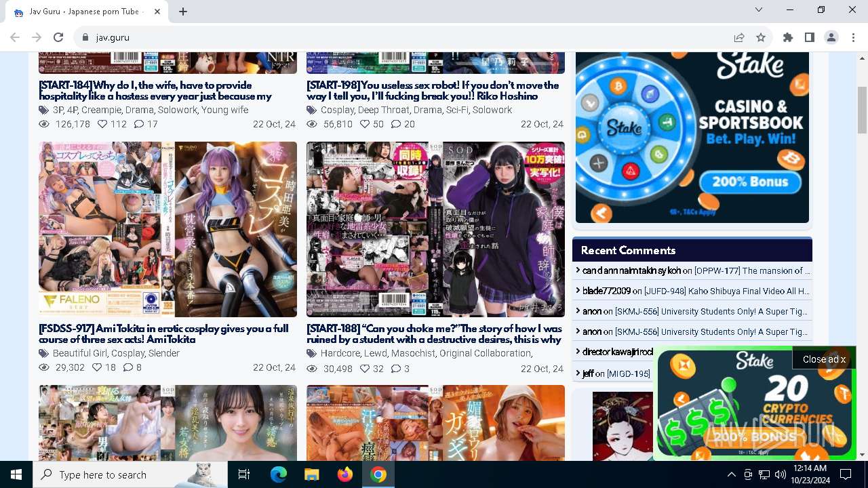
Task: Open the Windows Start menu
Action: click(16, 474)
